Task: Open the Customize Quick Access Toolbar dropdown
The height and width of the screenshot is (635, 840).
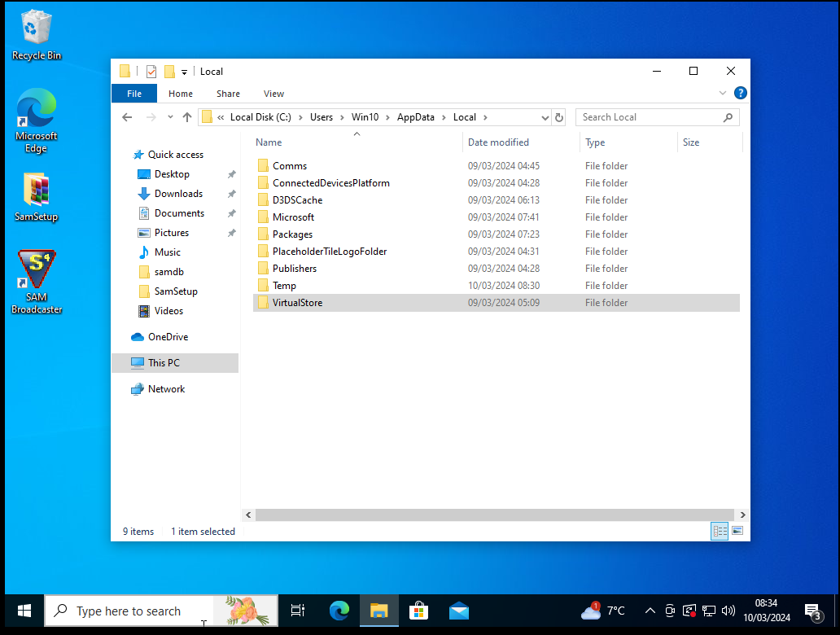Action: (x=185, y=72)
